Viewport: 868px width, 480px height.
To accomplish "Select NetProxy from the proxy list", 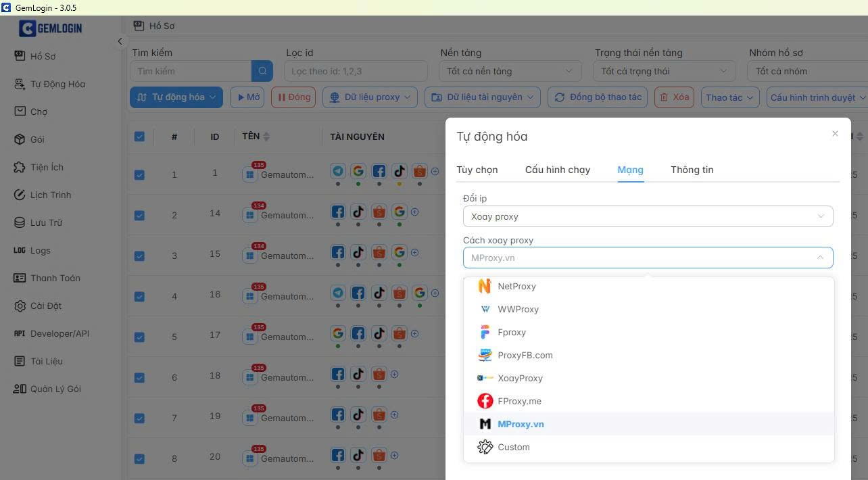I will point(648,286).
